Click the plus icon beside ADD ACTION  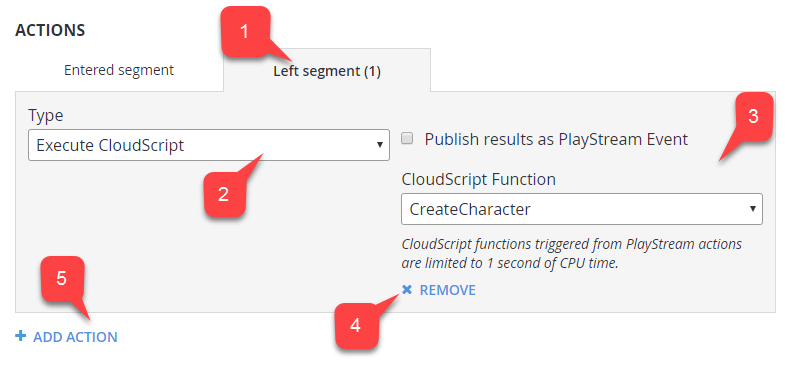tap(21, 336)
